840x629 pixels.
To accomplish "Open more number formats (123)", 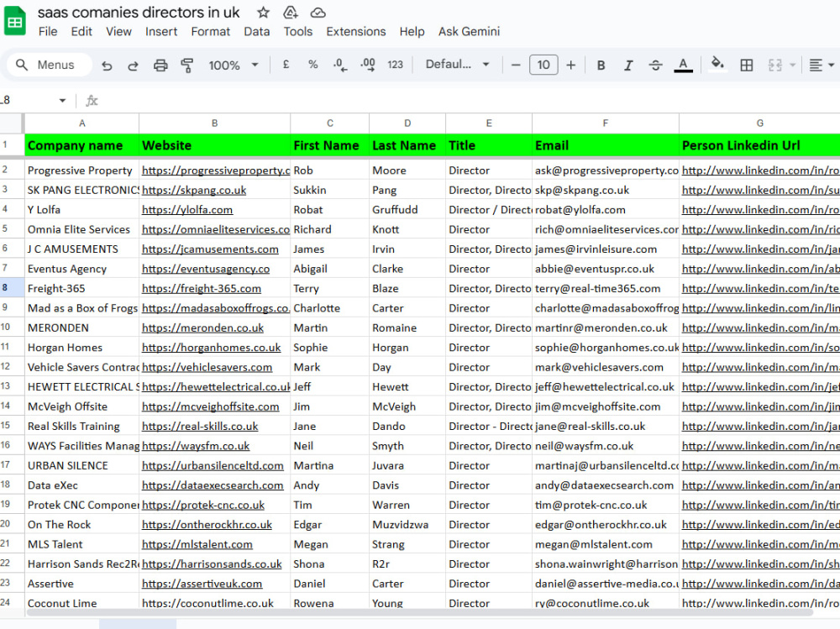I will [396, 65].
